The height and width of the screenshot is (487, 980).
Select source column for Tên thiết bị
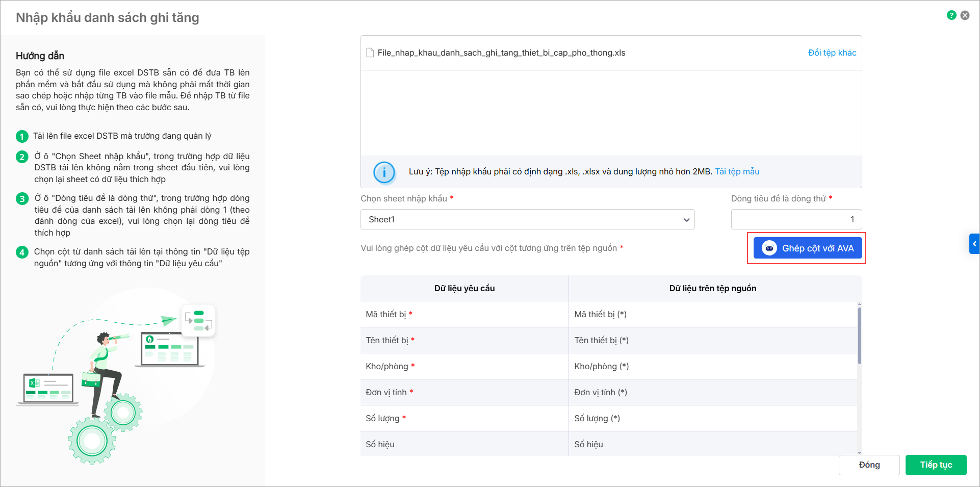point(712,340)
